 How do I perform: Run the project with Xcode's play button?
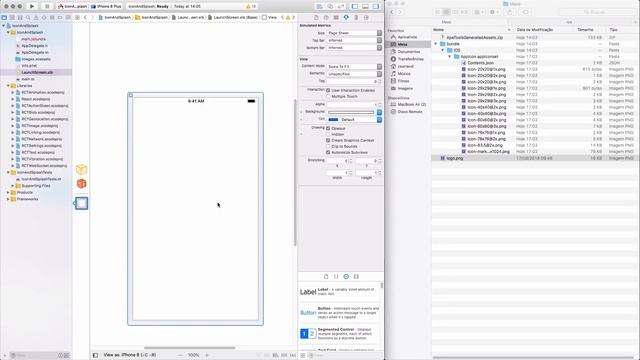click(x=32, y=6)
